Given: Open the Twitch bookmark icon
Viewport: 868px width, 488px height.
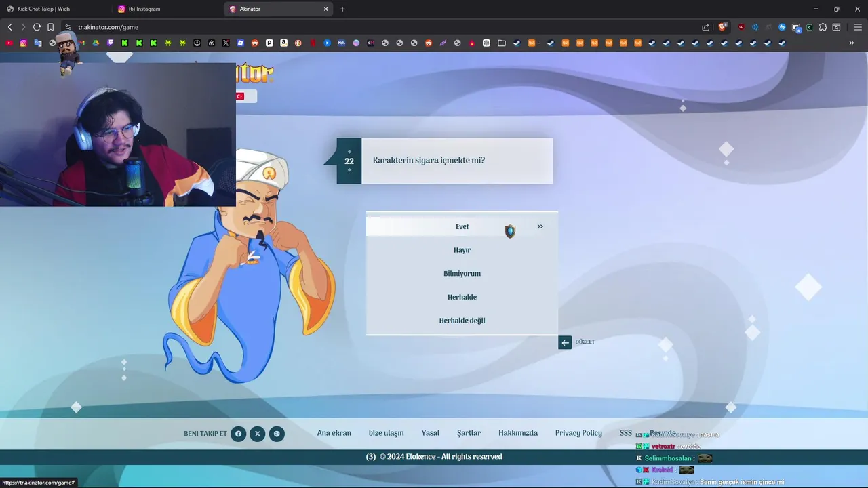Looking at the screenshot, I should (111, 43).
